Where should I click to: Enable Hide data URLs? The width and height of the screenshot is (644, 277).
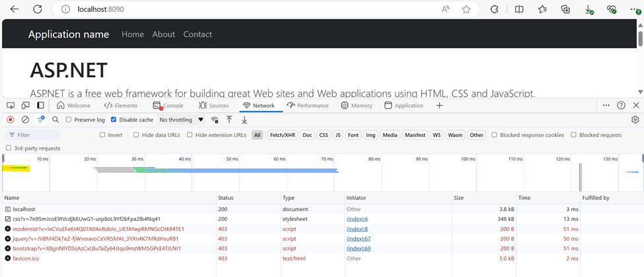pyautogui.click(x=136, y=135)
